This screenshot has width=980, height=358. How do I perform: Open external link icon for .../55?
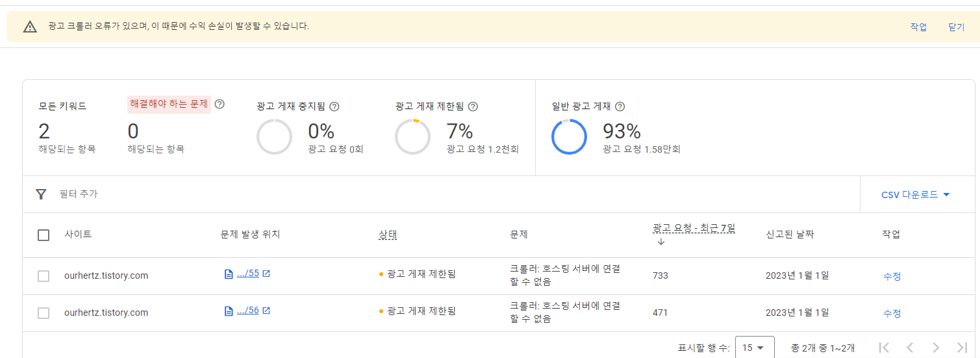(x=266, y=274)
